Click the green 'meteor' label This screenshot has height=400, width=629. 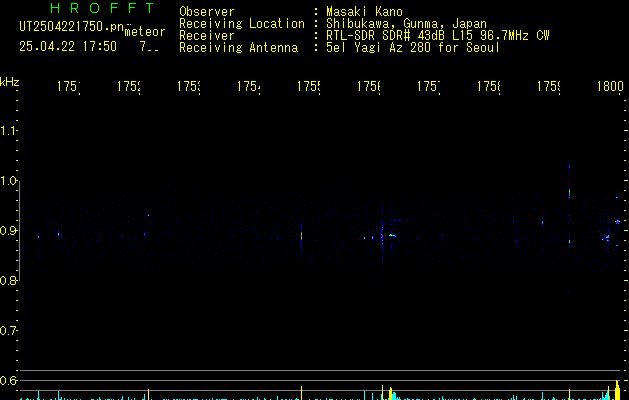pyautogui.click(x=145, y=32)
